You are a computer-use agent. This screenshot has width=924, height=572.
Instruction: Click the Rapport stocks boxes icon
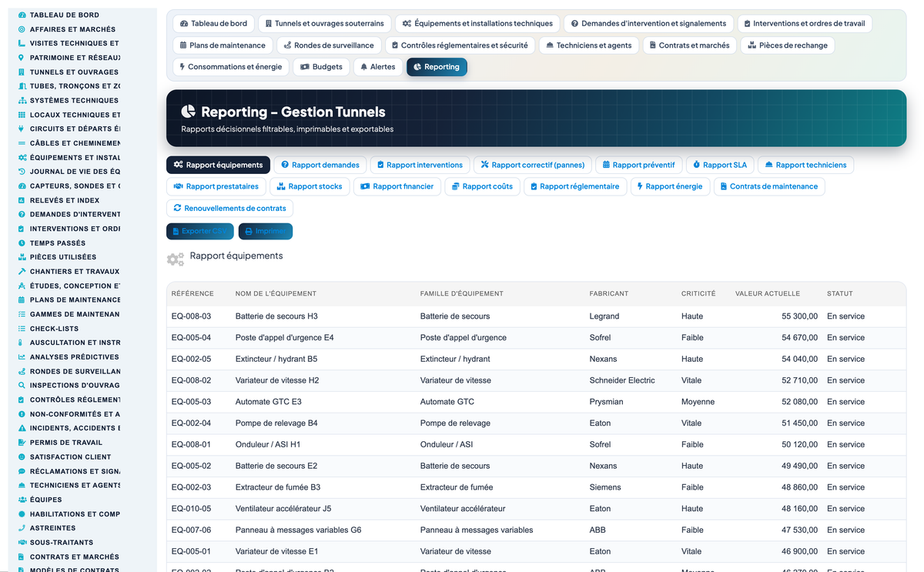(x=281, y=186)
